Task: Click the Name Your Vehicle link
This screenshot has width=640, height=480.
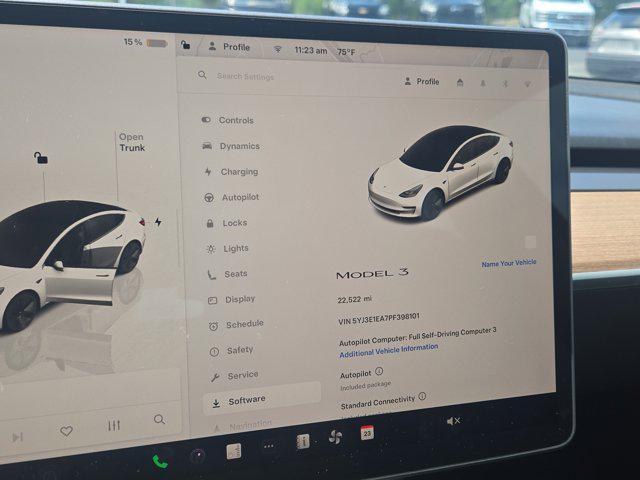Action: 509,263
